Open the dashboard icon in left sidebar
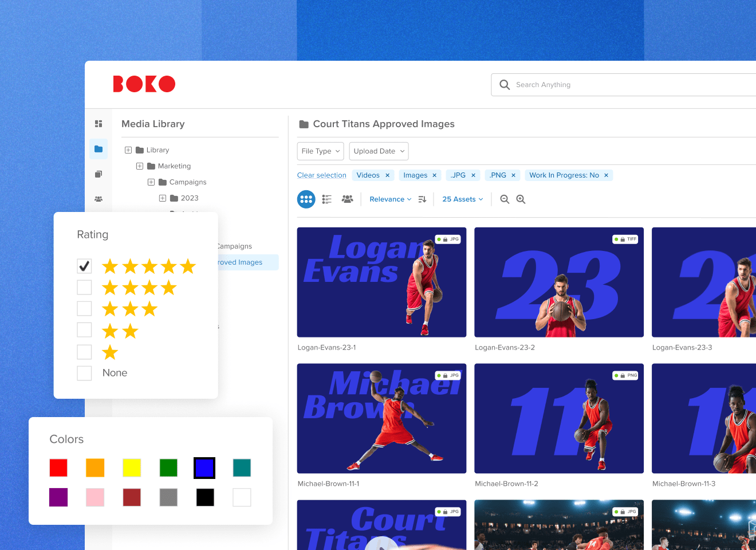 tap(99, 124)
